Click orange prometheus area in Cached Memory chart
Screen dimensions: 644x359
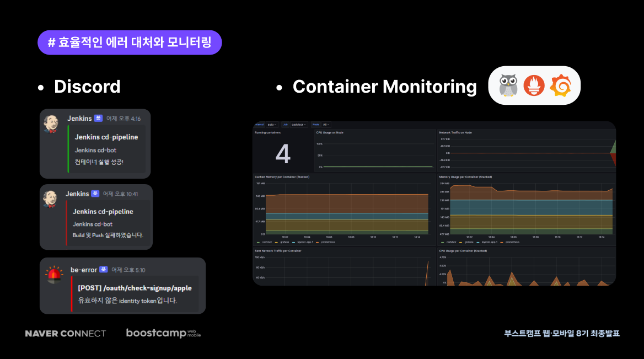[347, 203]
